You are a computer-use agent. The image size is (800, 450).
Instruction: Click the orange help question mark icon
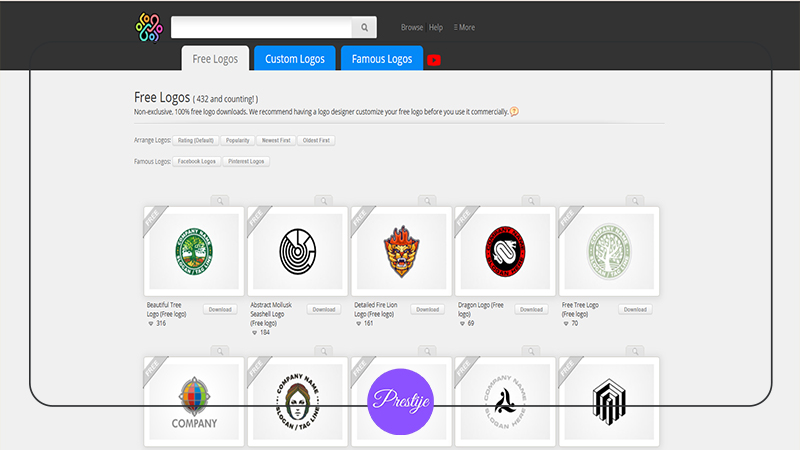click(514, 111)
